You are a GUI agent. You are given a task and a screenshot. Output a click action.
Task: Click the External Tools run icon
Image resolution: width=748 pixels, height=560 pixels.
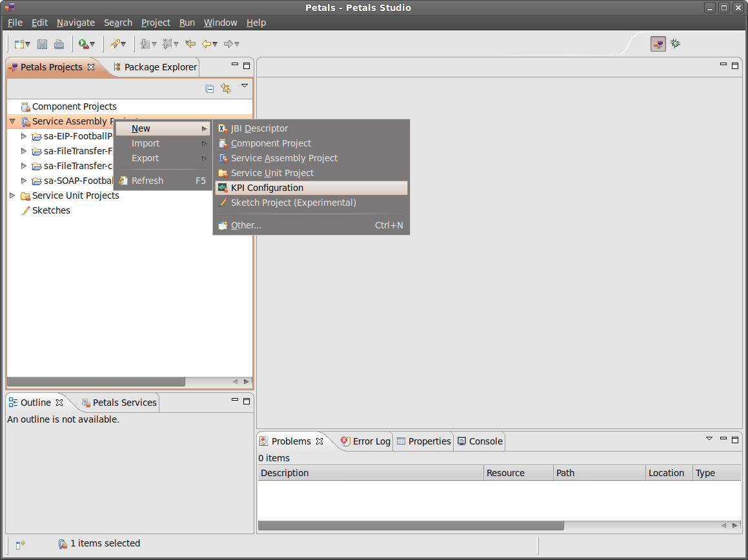[x=83, y=44]
